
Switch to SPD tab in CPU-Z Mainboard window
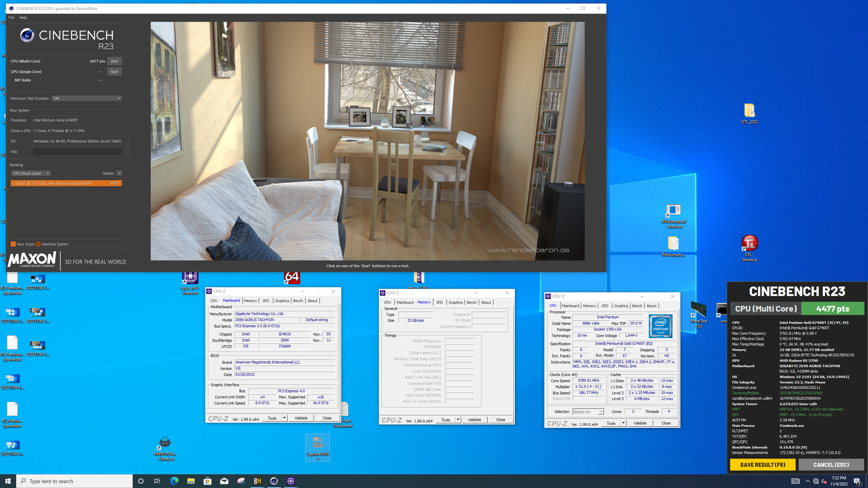click(x=266, y=301)
